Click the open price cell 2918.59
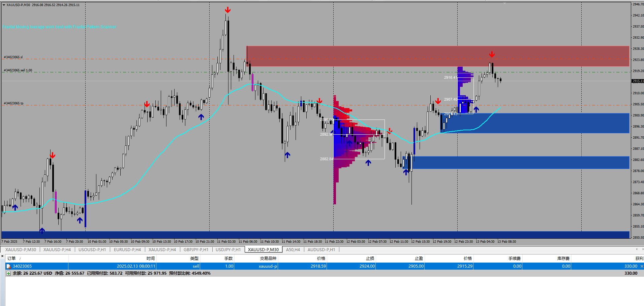This screenshot has height=306, width=644. click(318, 266)
